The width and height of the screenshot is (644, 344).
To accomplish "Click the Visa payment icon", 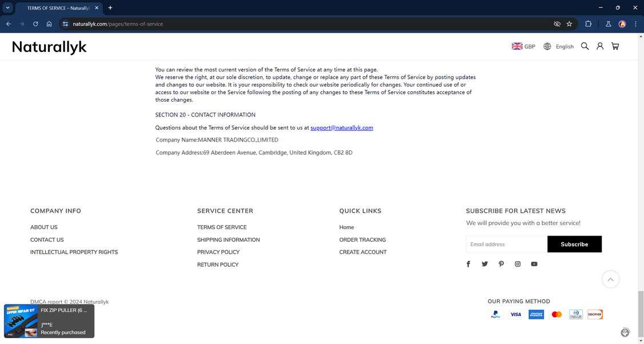I will click(516, 314).
